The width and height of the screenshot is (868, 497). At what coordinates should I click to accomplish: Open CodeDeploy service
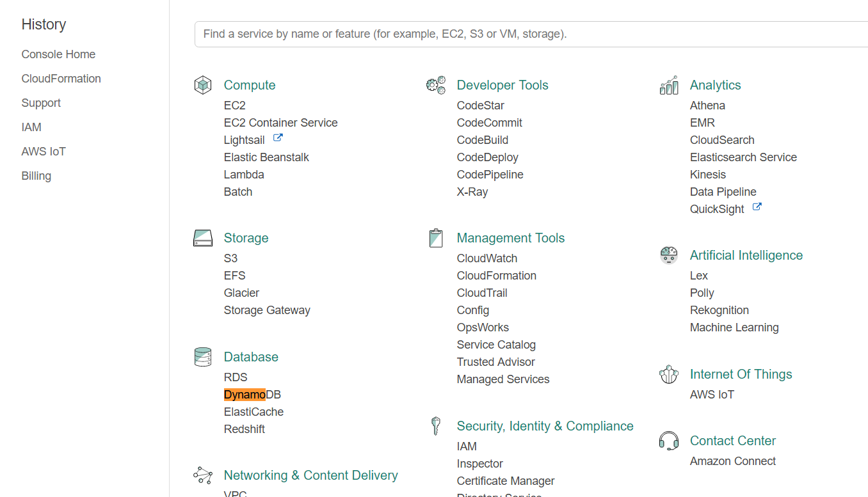pyautogui.click(x=488, y=157)
